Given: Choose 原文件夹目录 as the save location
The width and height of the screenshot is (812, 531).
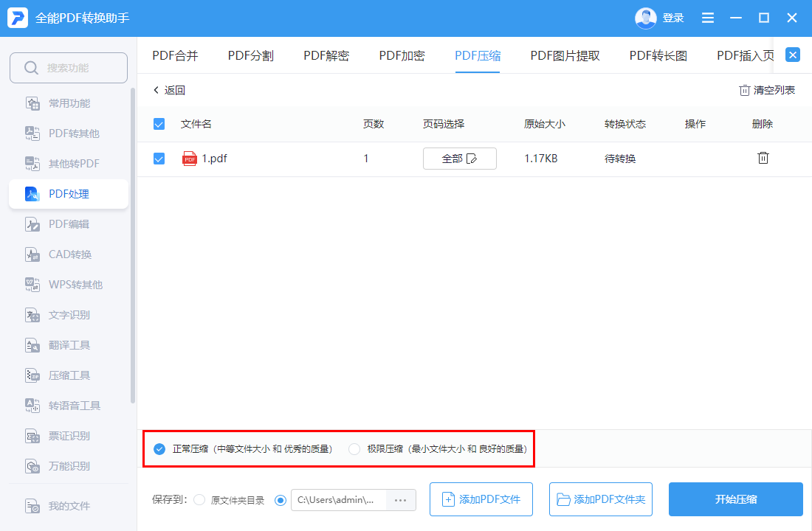Looking at the screenshot, I should 199,499.
